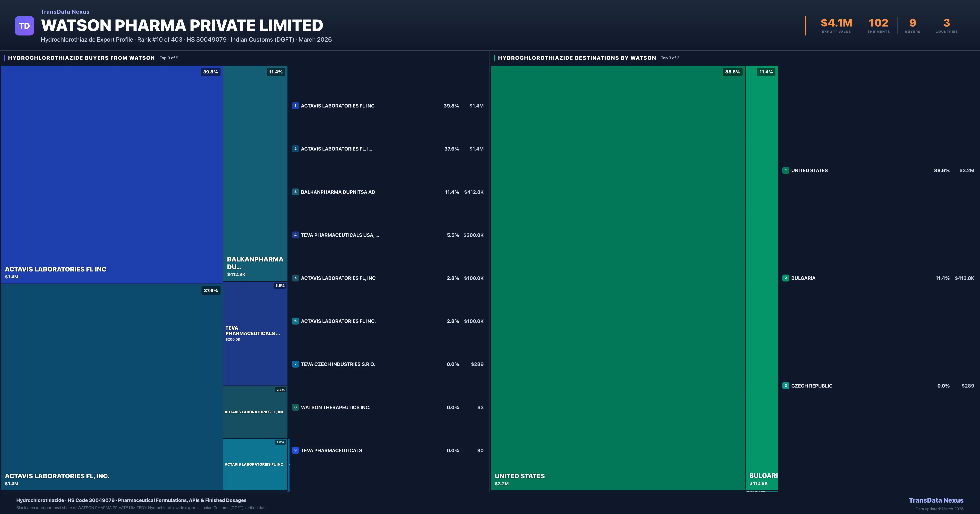980x514 pixels.
Task: Click the TD logo icon
Action: pyautogui.click(x=24, y=26)
